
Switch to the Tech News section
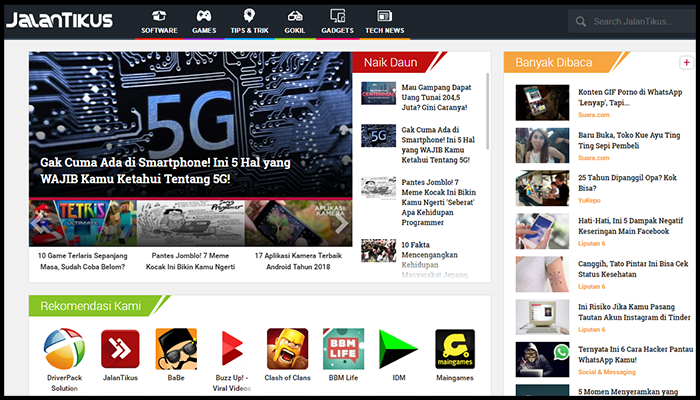tap(384, 20)
